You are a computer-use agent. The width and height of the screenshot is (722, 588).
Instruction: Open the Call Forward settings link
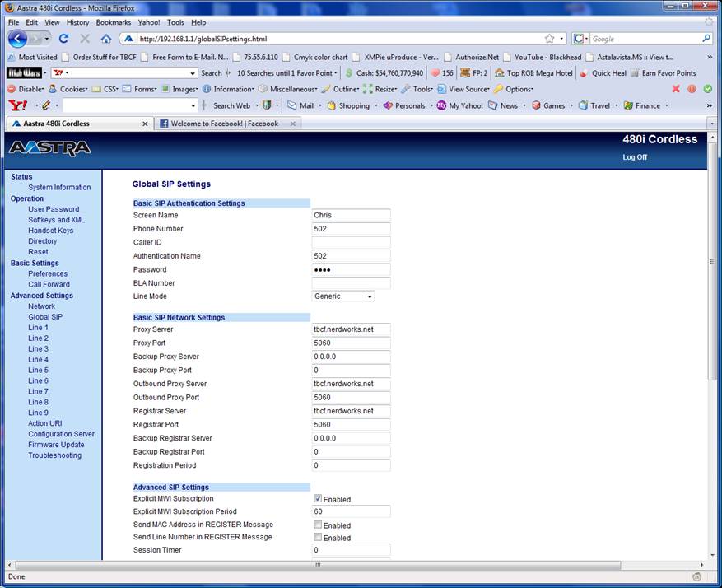tap(49, 285)
